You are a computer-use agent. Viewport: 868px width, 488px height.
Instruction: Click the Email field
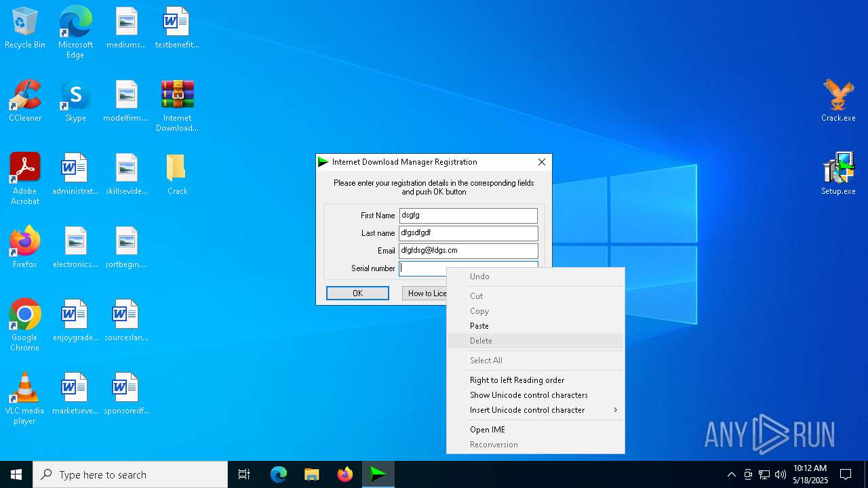point(469,251)
